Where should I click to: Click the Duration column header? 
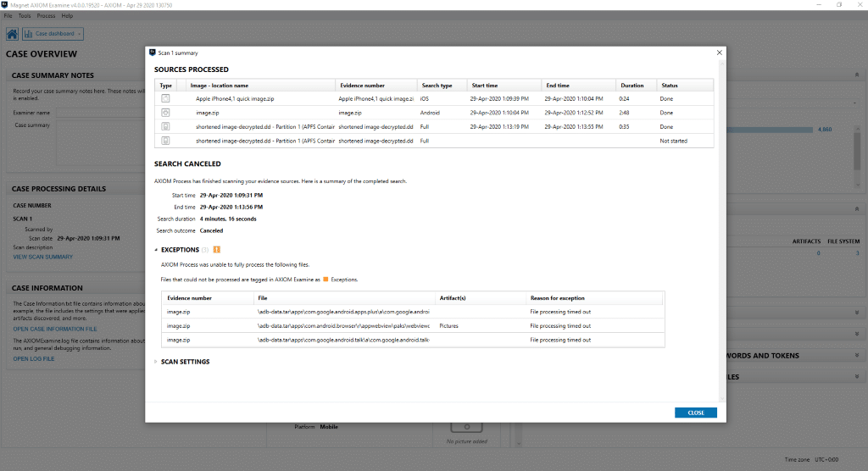tap(636, 86)
